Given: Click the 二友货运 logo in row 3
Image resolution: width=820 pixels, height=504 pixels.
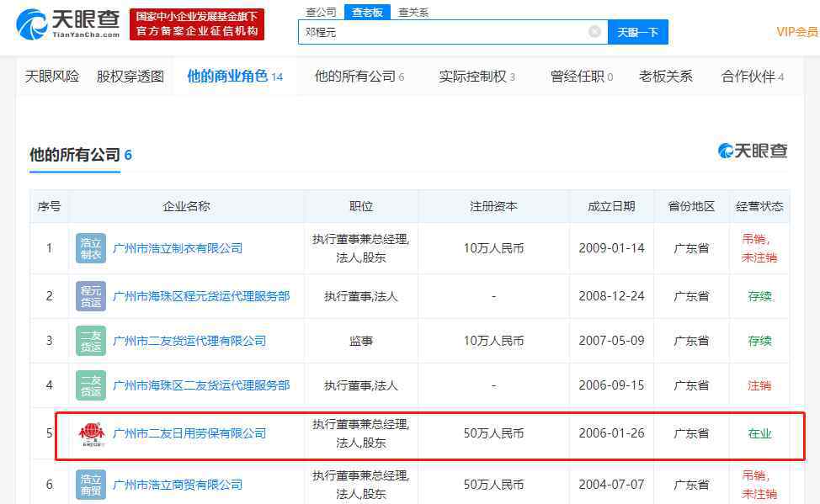Looking at the screenshot, I should pyautogui.click(x=90, y=341).
